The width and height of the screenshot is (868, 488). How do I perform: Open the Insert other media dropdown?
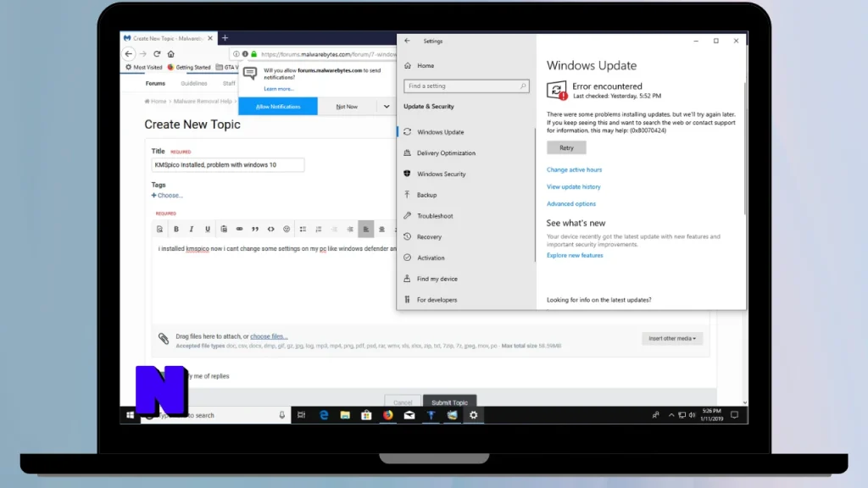[672, 338]
